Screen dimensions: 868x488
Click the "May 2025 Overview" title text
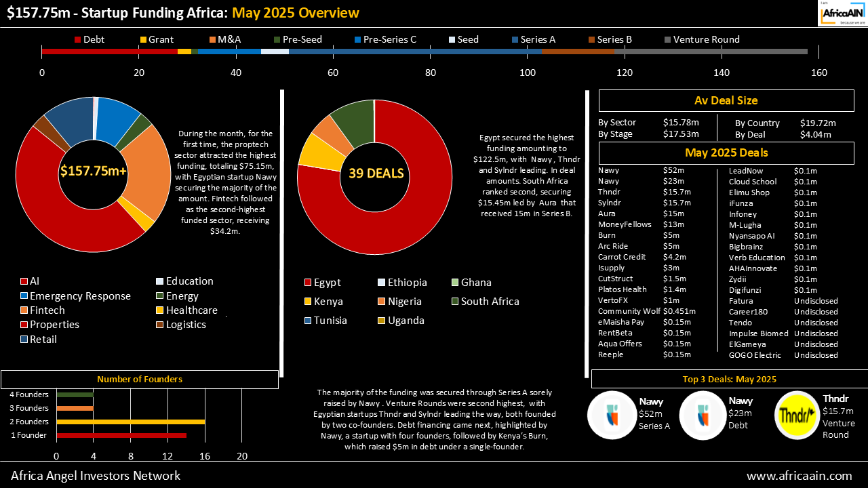coord(296,13)
